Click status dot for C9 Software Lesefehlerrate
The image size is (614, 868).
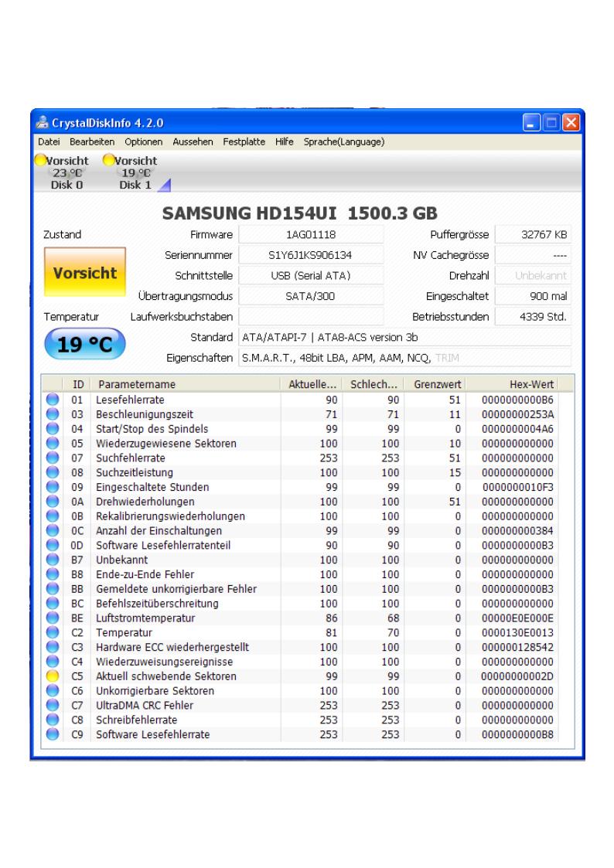point(53,734)
